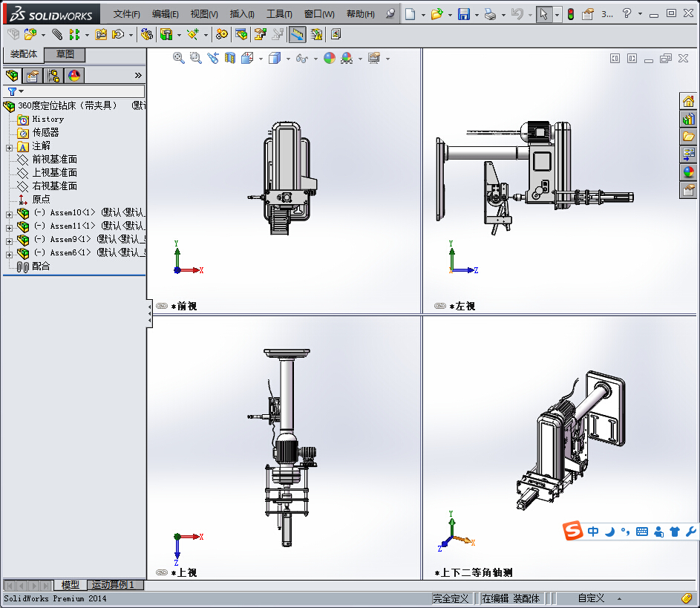Click the Undo arrow icon
Screen dimensions: 700x608
[x=517, y=14]
